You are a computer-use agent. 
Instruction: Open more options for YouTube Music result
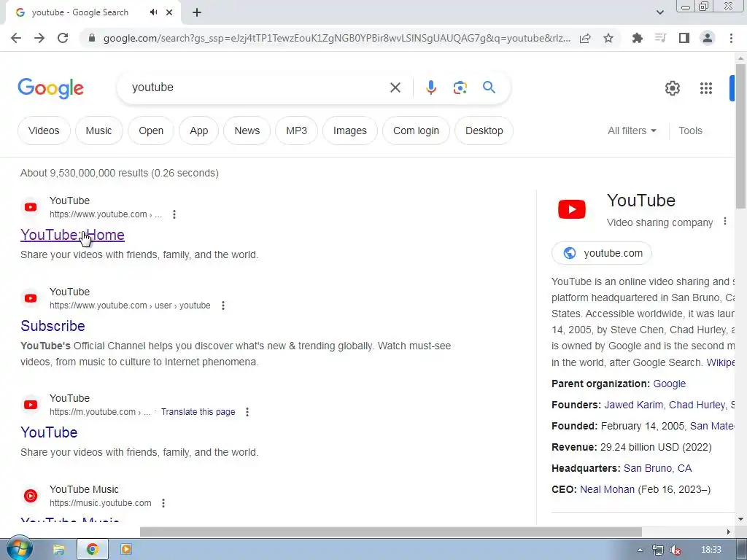[163, 503]
